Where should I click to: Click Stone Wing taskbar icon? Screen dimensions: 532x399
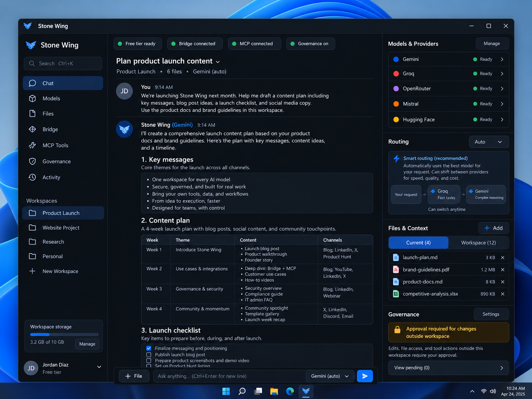pyautogui.click(x=306, y=391)
